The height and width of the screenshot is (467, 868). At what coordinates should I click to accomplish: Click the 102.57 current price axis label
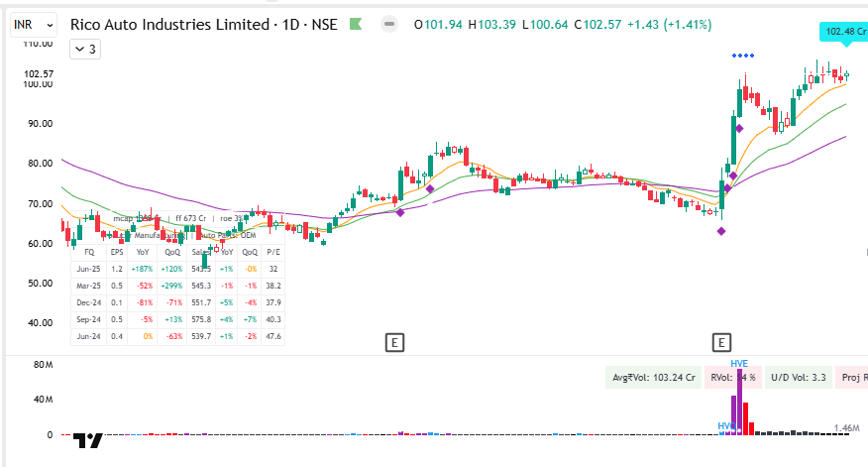point(39,73)
